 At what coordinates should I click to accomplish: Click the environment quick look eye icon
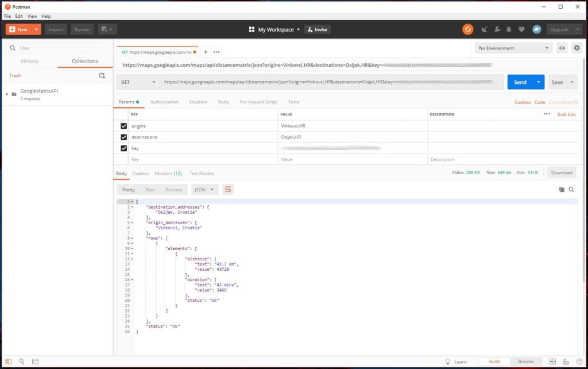[x=561, y=48]
